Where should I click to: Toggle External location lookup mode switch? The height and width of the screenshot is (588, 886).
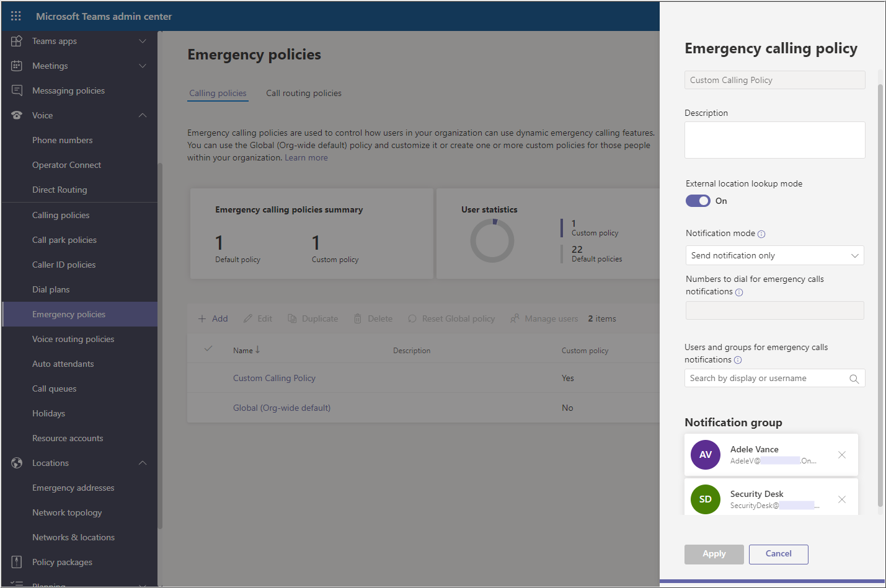pyautogui.click(x=698, y=201)
